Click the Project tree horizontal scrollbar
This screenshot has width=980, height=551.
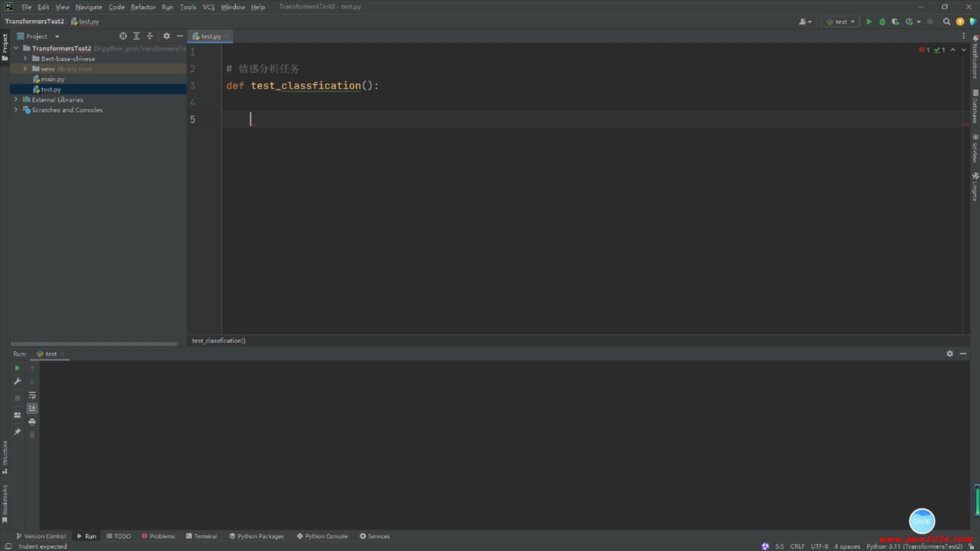coord(94,344)
